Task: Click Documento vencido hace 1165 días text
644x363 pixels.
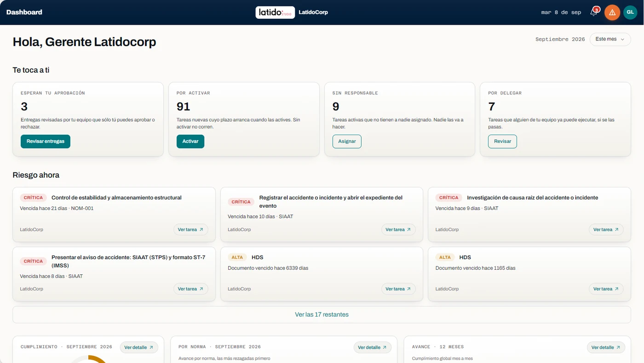Action: 475,268
